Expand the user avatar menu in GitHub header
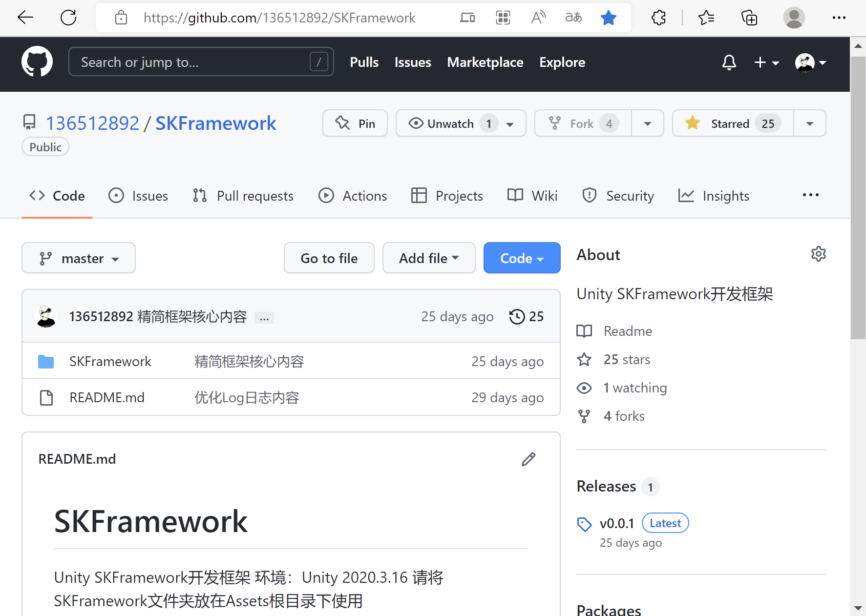The height and width of the screenshot is (616, 866). (810, 62)
